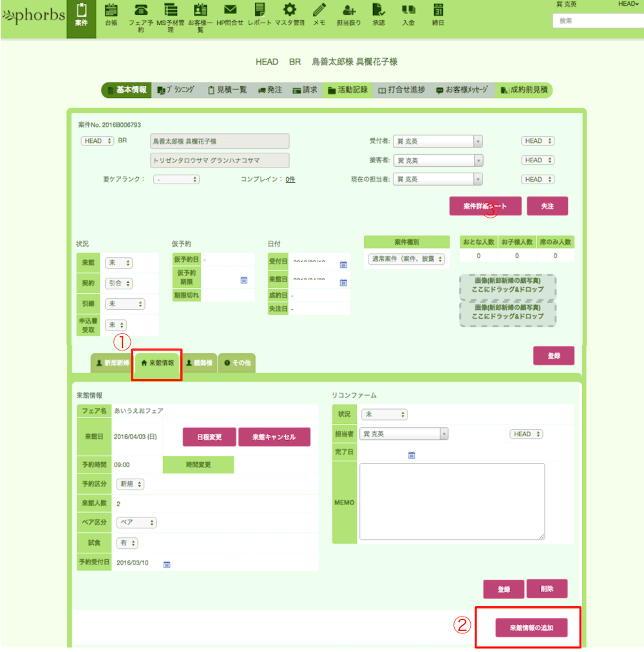Open the 来館 status dropdown
The height and width of the screenshot is (652, 644).
118,263
